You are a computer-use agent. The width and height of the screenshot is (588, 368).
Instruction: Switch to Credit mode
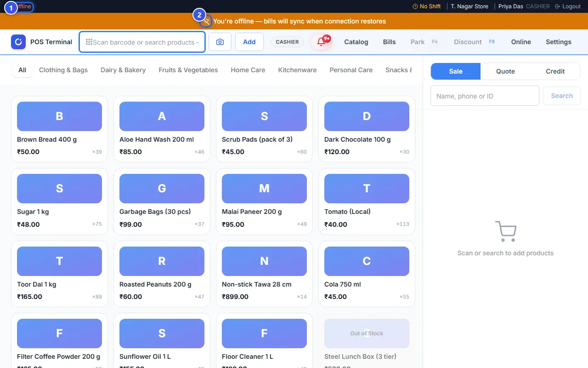click(555, 71)
